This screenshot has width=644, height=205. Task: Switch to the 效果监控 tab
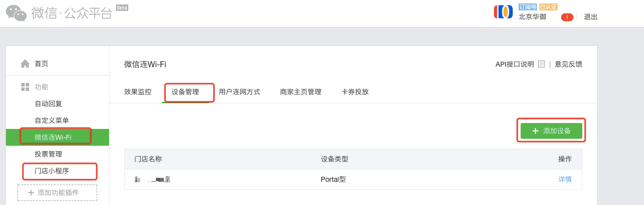click(138, 92)
